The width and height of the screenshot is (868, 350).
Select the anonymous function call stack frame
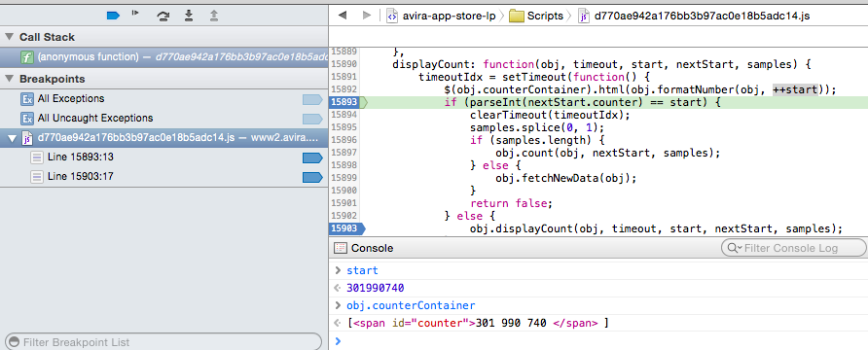click(163, 57)
